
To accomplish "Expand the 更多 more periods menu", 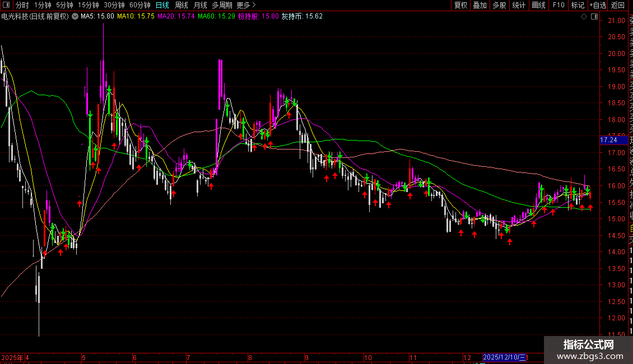I will [246, 5].
